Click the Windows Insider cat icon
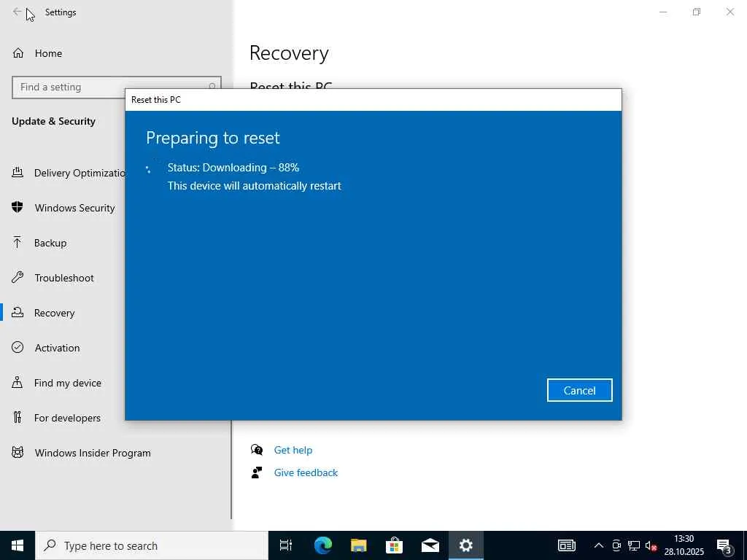This screenshot has width=747, height=560. [x=18, y=452]
